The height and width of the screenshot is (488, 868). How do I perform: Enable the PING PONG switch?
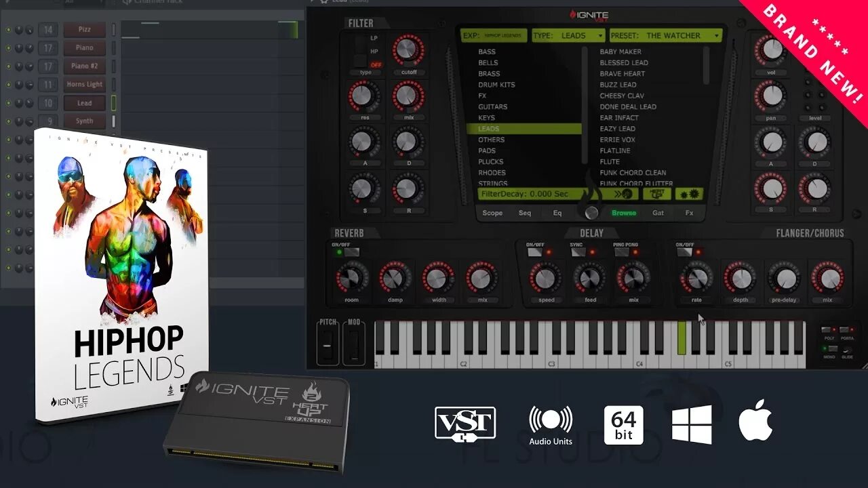[x=621, y=252]
